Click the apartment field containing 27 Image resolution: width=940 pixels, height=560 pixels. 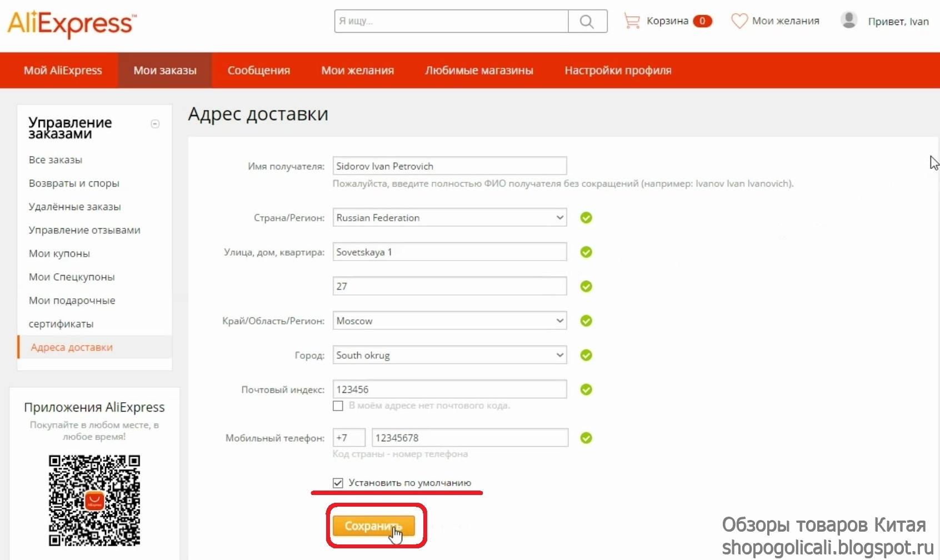(449, 286)
